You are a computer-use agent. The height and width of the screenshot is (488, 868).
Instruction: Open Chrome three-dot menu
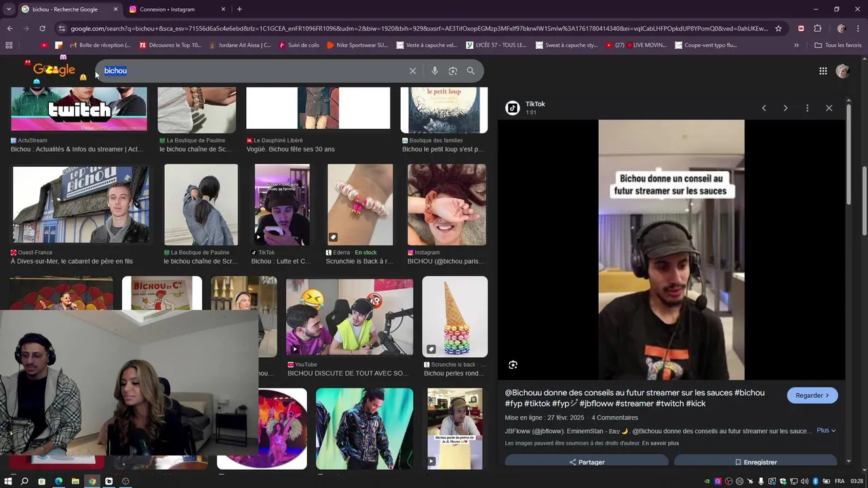pos(858,28)
